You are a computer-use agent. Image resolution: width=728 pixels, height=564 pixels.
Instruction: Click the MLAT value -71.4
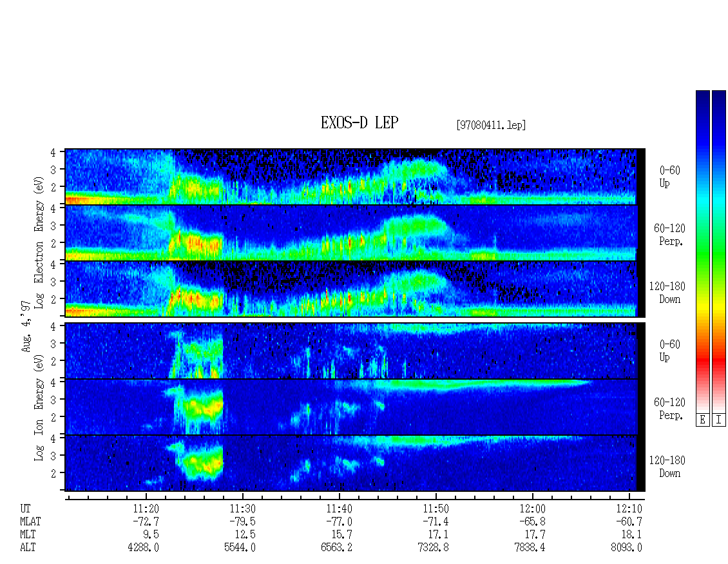point(436,521)
